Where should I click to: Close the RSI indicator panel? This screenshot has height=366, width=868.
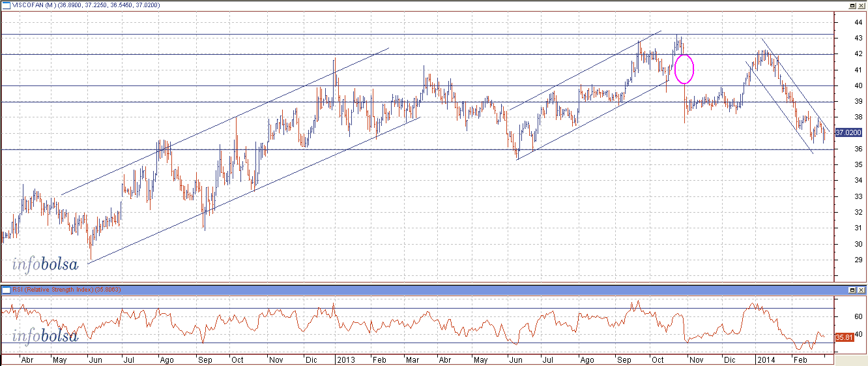[x=861, y=290]
